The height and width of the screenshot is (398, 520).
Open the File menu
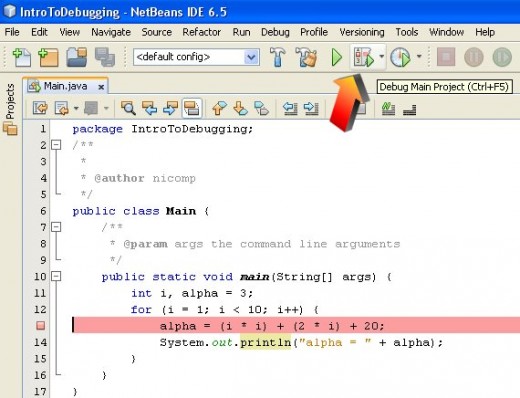click(12, 32)
